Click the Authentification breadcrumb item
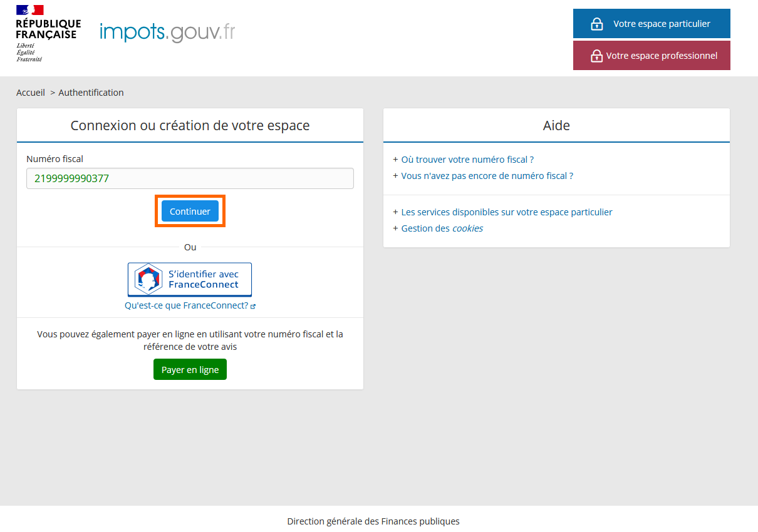Screen dimensions: 758x532 (91, 93)
